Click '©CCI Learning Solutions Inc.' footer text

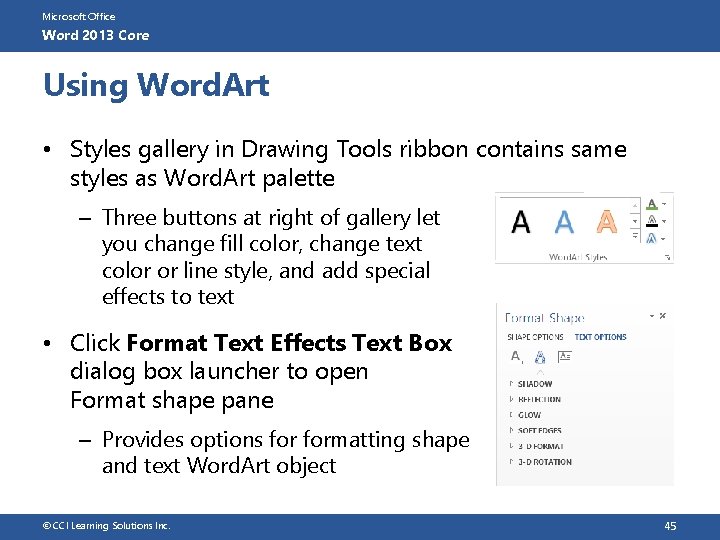[x=106, y=526]
